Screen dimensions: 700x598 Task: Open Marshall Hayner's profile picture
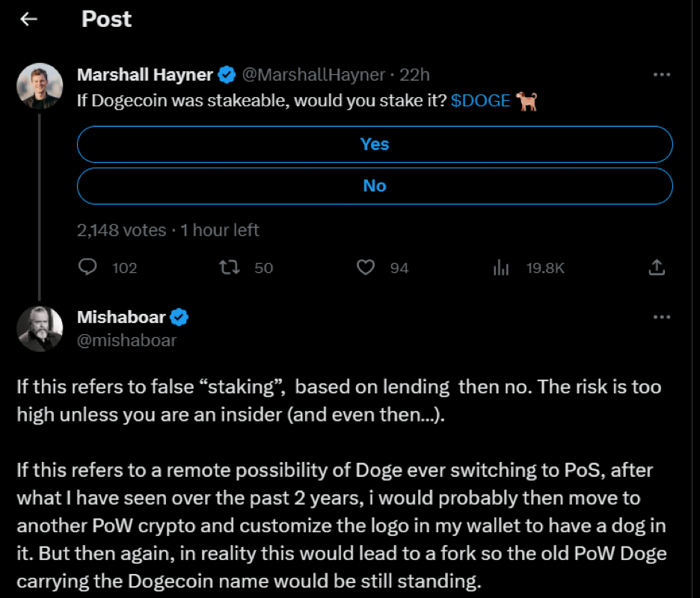pyautogui.click(x=40, y=86)
